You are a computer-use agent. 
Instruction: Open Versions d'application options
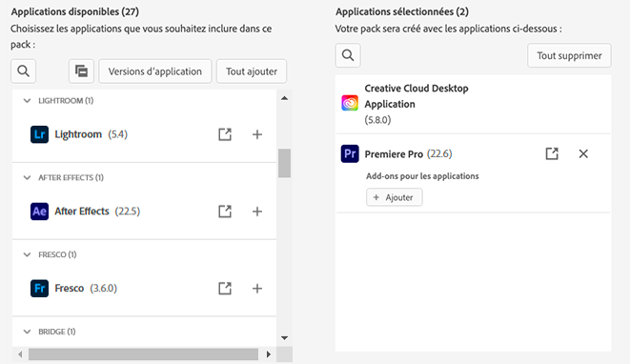[155, 71]
